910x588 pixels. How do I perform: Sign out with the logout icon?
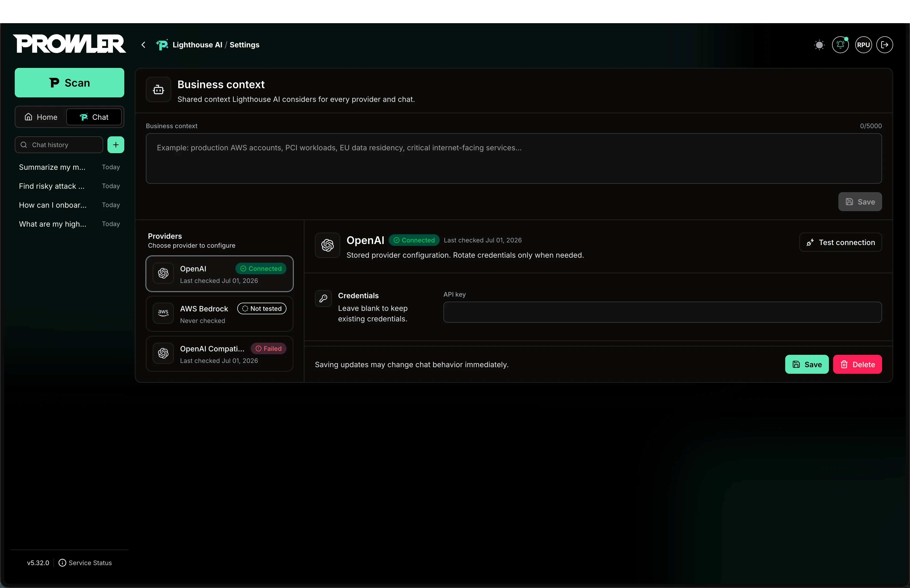[x=885, y=45]
